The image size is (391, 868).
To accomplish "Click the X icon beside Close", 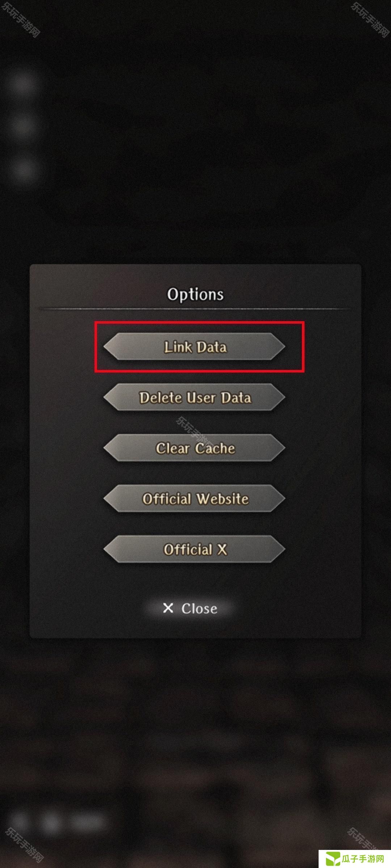I will pos(168,608).
